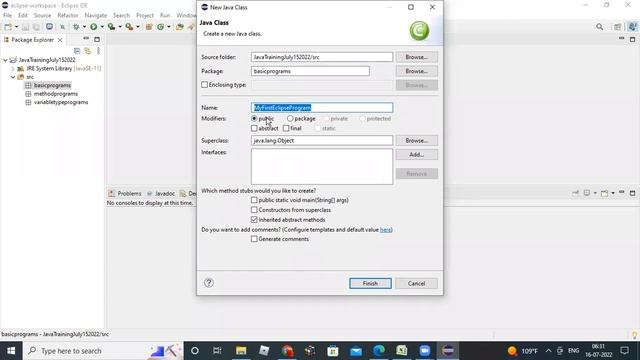
Task: Open the Debug dropdown arrow
Action: pyautogui.click(x=84, y=27)
